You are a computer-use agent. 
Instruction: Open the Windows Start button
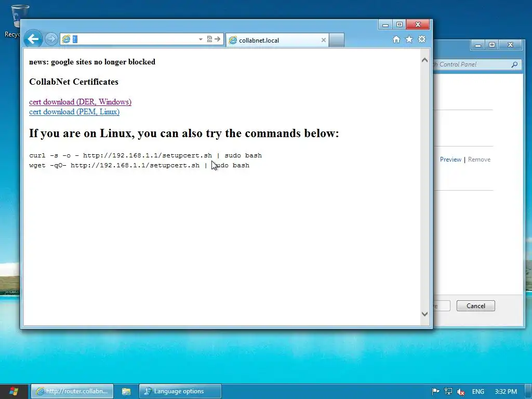[x=13, y=391]
